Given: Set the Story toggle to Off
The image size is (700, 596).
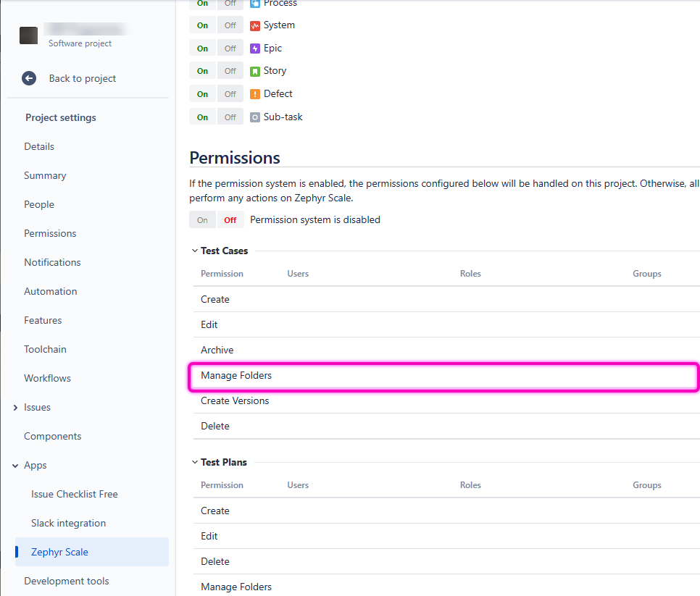Looking at the screenshot, I should coord(230,71).
